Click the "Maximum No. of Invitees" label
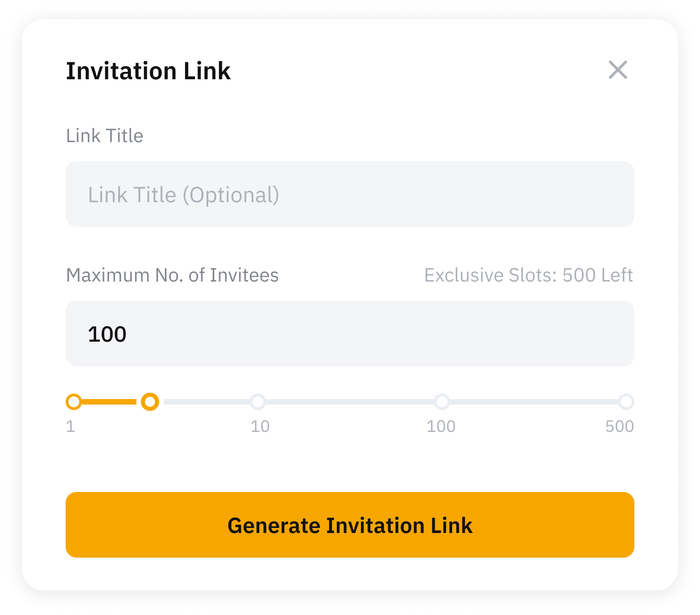Viewport: 700px width, 615px height. click(x=172, y=275)
